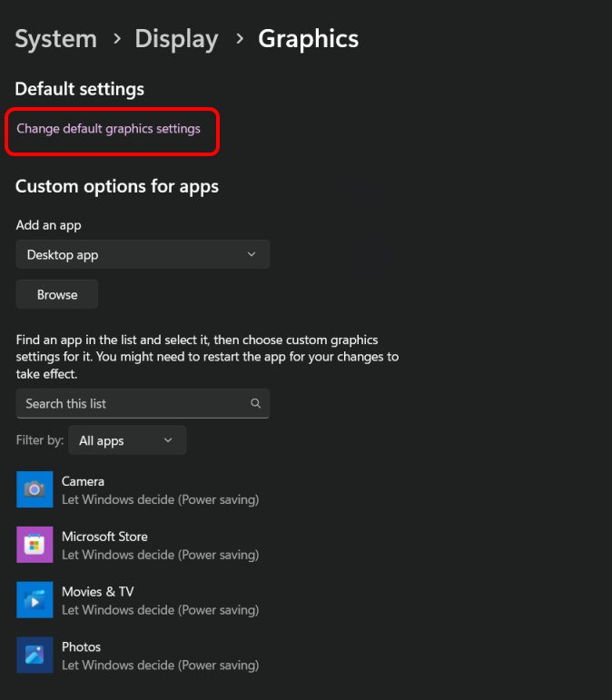Open the Desktop app type dropdown
Image resolution: width=612 pixels, height=700 pixels.
pyautogui.click(x=143, y=255)
